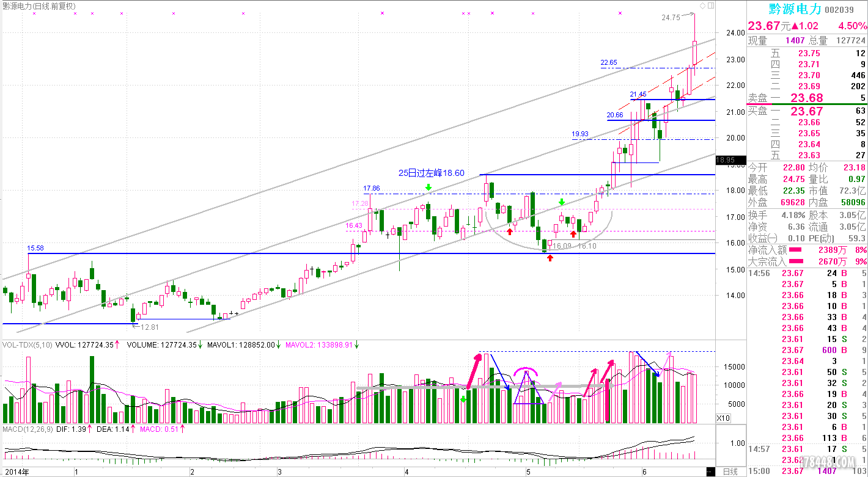This screenshot has height=477, width=868.
Task: Click the PE(动) value 59.3
Action: (856, 238)
